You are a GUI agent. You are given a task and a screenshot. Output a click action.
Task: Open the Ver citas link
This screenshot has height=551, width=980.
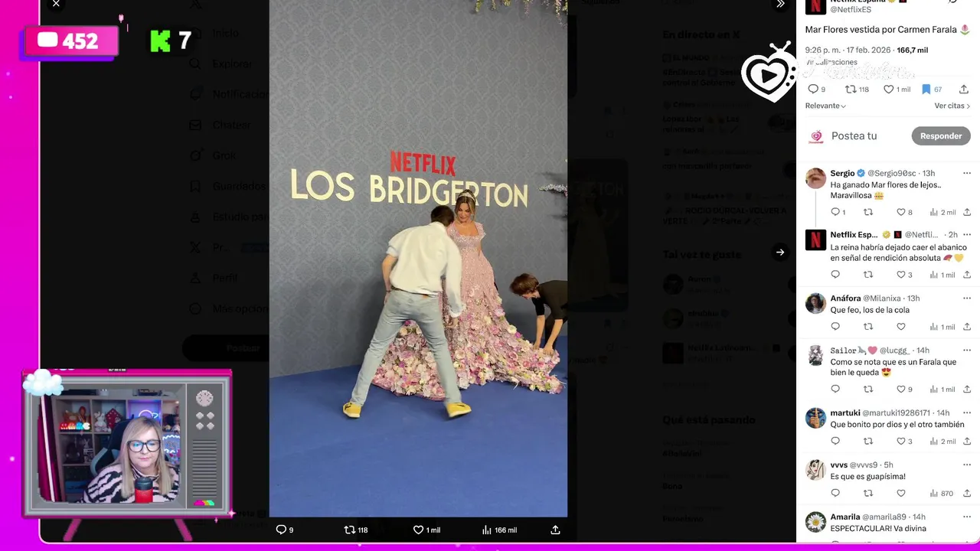[x=952, y=106]
